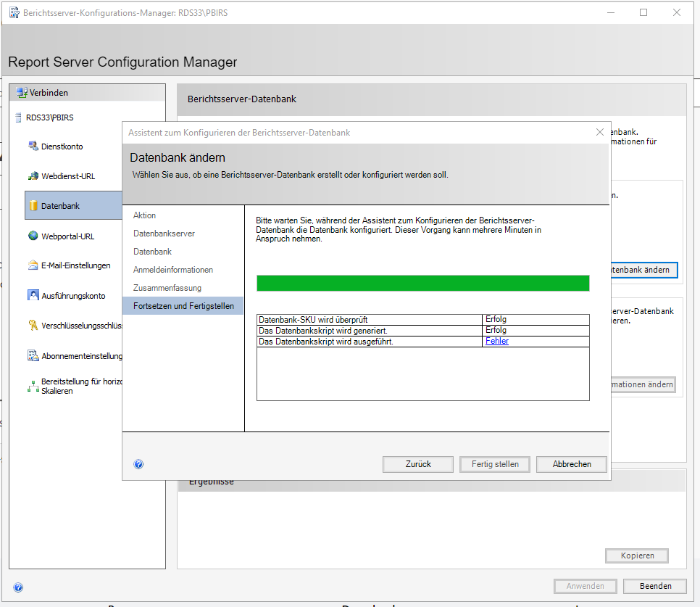Screen dimensions: 700x607
Task: Select the RDS33\PBIRS server icon
Action: point(18,117)
